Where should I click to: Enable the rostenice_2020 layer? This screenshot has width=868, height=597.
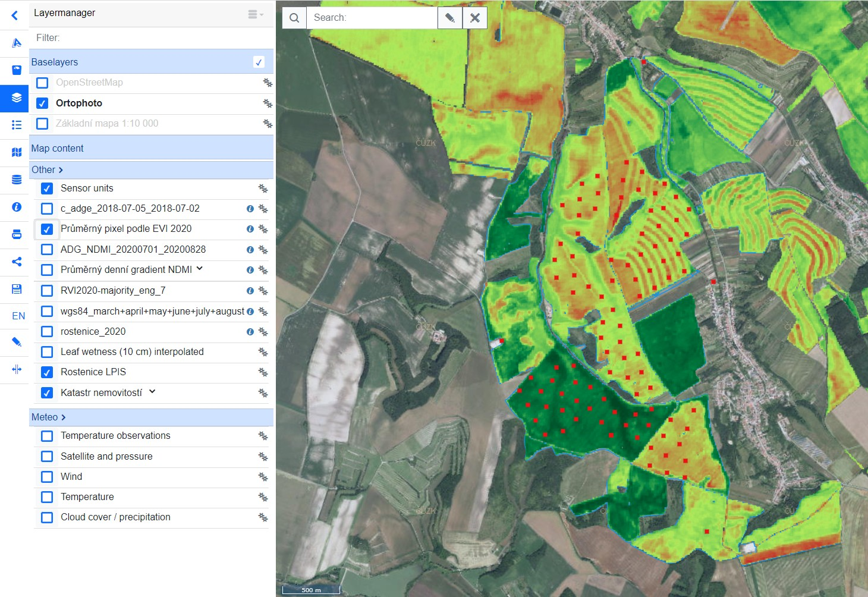[x=47, y=332]
